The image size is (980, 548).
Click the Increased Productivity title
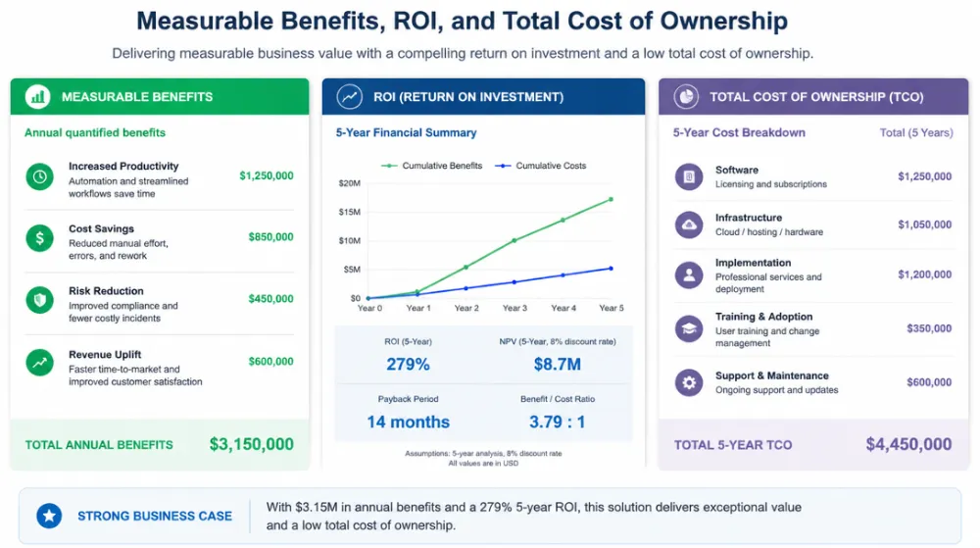123,167
